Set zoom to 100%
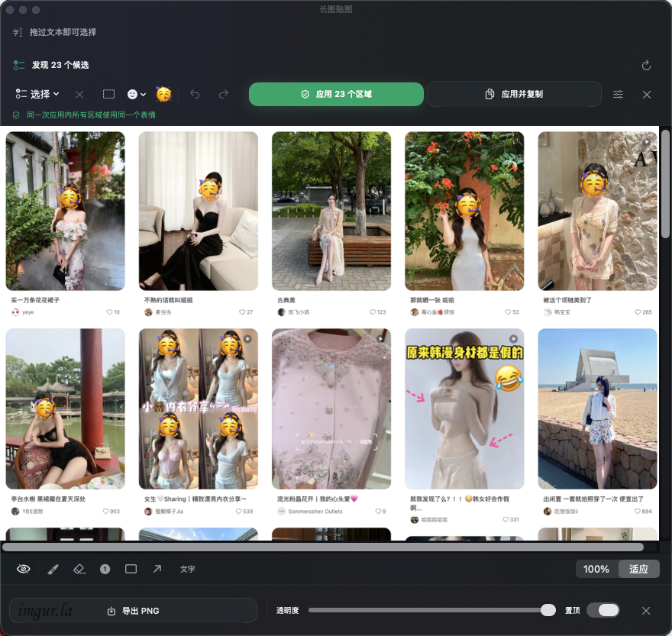 pyautogui.click(x=596, y=569)
